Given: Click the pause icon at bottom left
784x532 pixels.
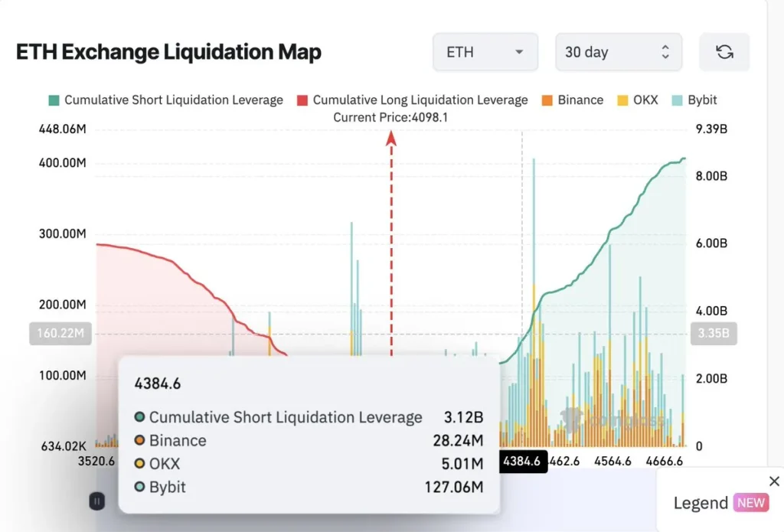Looking at the screenshot, I should tap(96, 501).
